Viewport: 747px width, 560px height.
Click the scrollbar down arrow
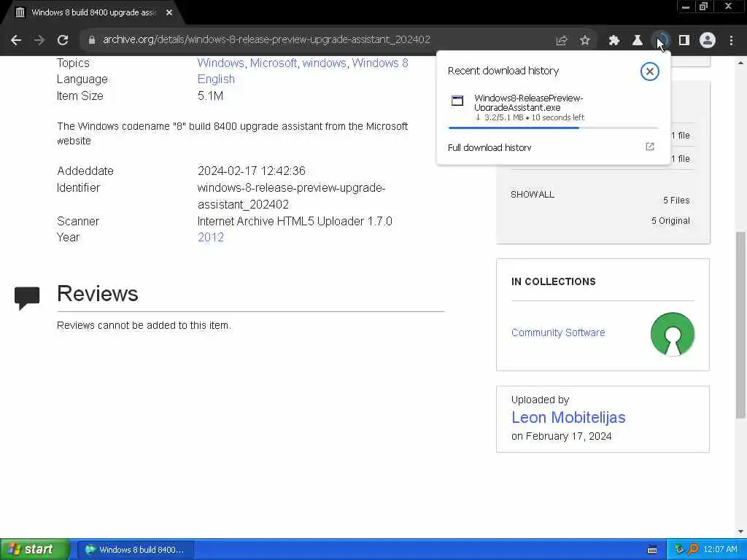point(741,532)
